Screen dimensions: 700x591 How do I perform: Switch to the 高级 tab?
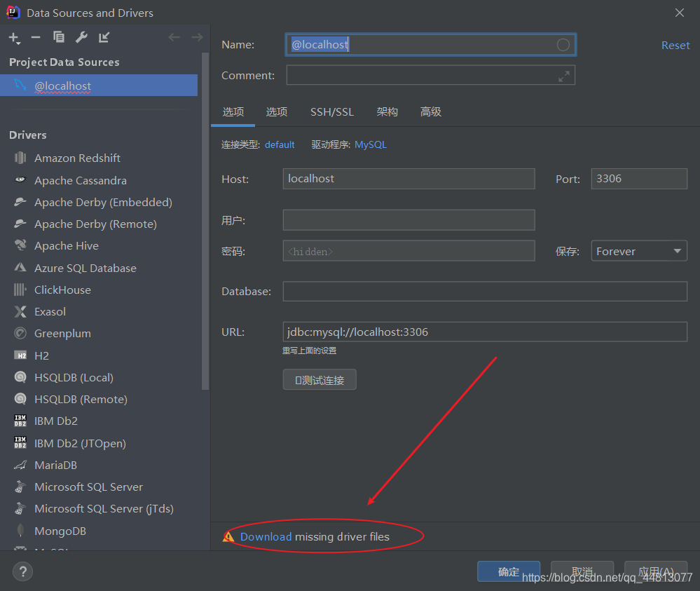(431, 111)
